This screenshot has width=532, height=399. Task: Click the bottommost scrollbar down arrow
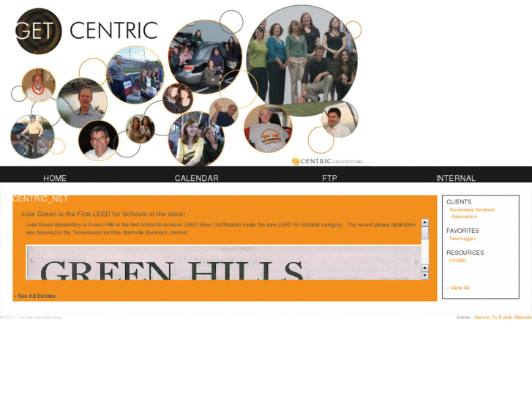(424, 275)
